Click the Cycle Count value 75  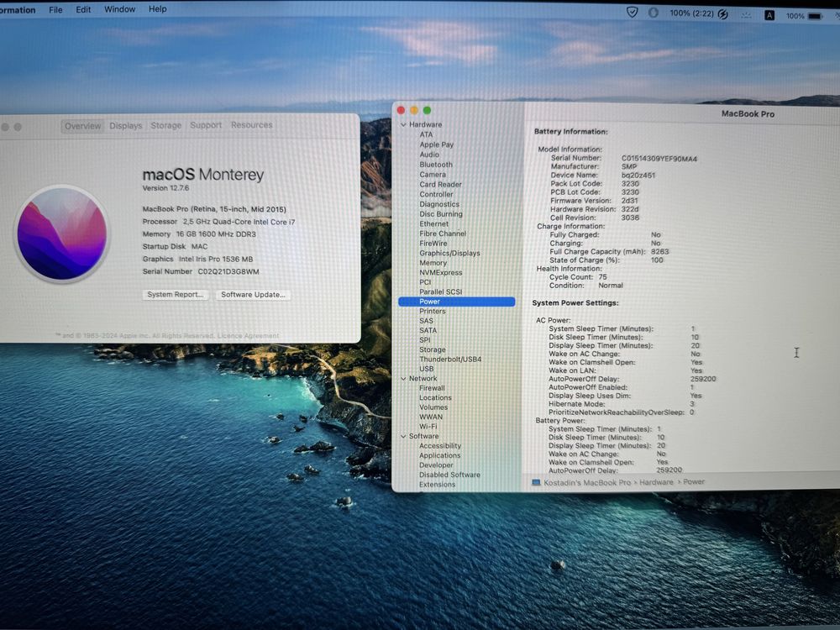pos(602,277)
